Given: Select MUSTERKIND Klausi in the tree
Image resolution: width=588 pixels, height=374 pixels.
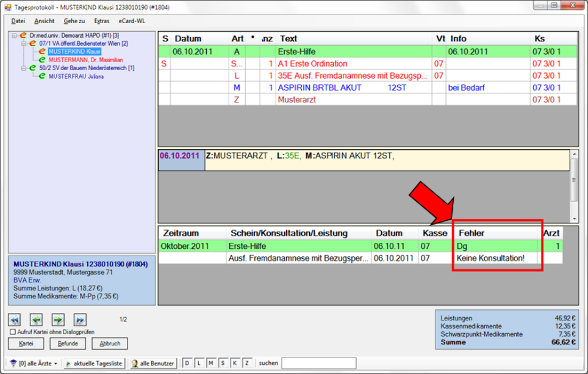Looking at the screenshot, I should (74, 51).
